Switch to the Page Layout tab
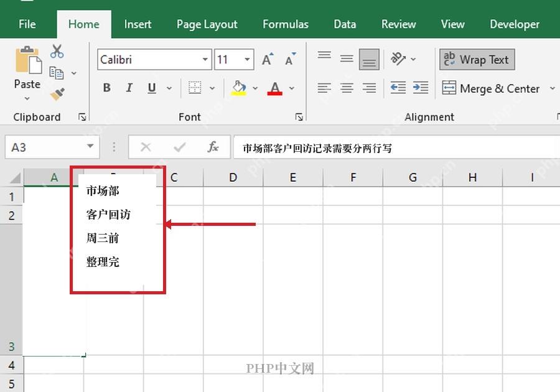Viewport: 560px width, 392px height. (207, 24)
